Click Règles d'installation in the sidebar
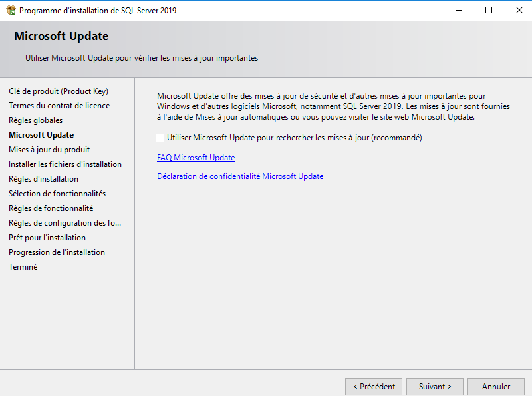 [43, 179]
